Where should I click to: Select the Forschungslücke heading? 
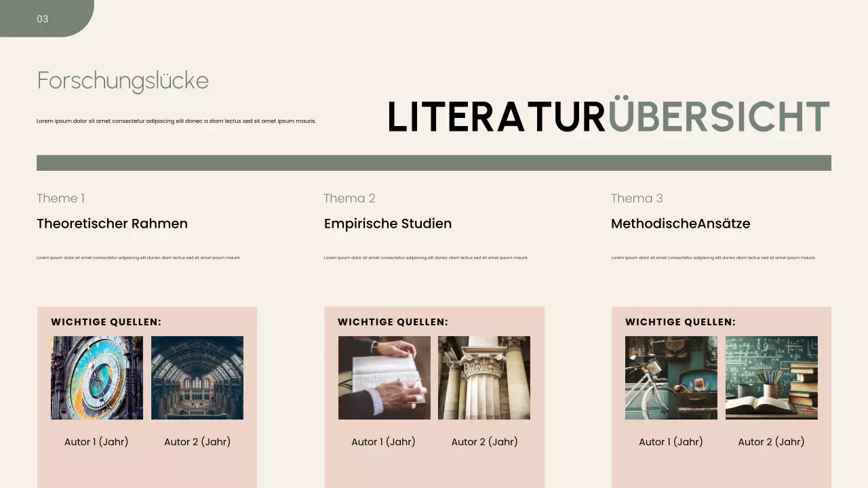123,81
